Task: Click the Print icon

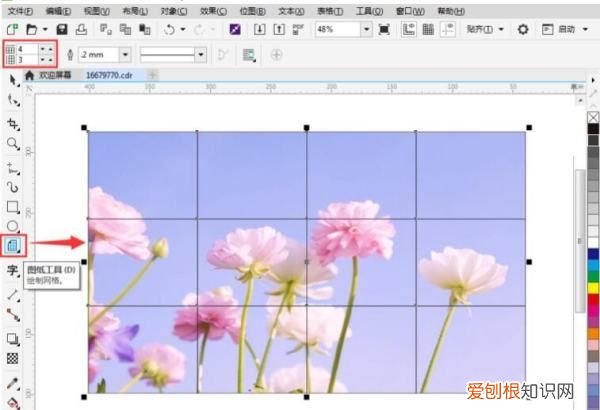Action: [81, 29]
